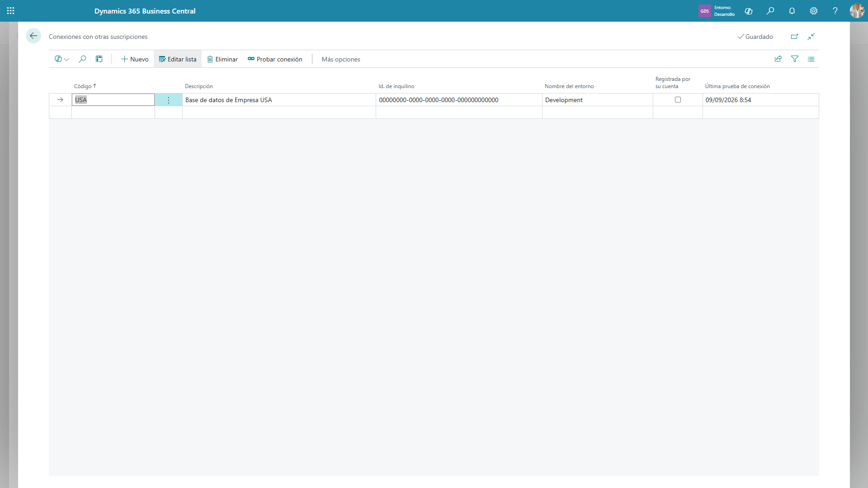Viewport: 868px width, 488px height.
Task: Click Nombre del entorno column header
Action: pos(569,86)
